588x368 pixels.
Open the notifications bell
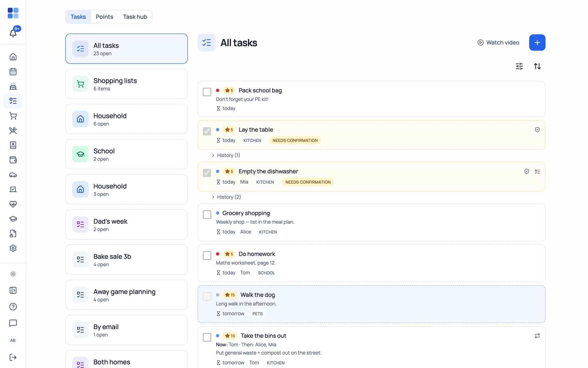(13, 33)
